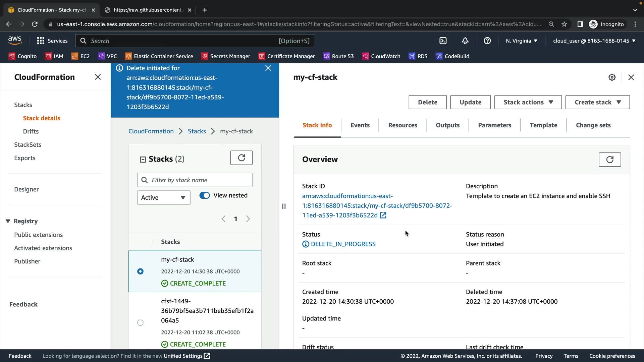Collapse the Registry section
This screenshot has width=644, height=362.
point(8,221)
